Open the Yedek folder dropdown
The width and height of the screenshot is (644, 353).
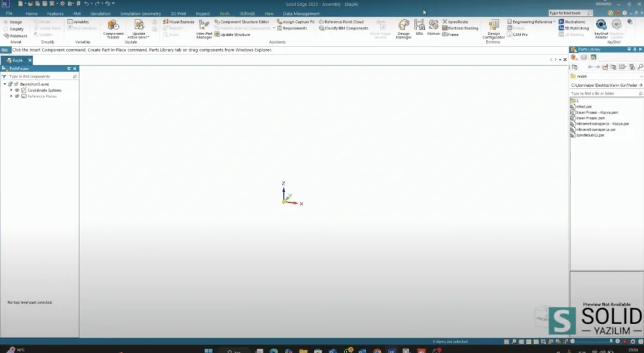(x=641, y=76)
